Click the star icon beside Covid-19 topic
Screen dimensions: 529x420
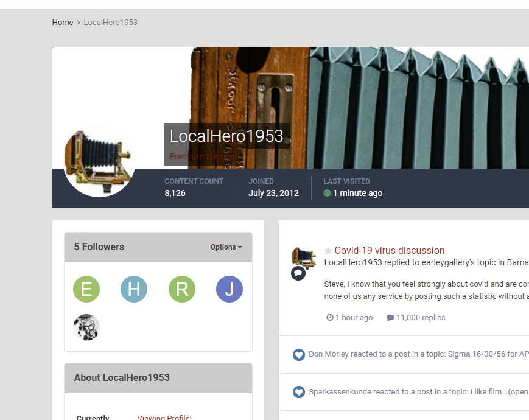[x=328, y=251]
